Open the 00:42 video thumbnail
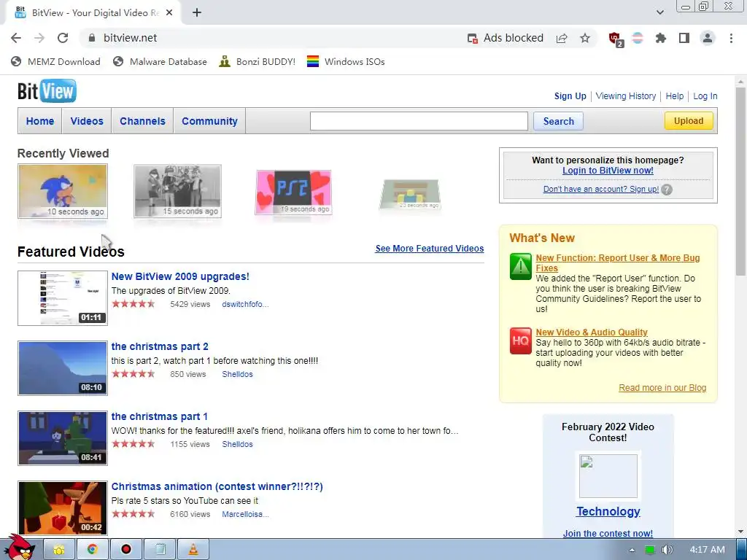Screen dimensions: 747x560 point(63,508)
